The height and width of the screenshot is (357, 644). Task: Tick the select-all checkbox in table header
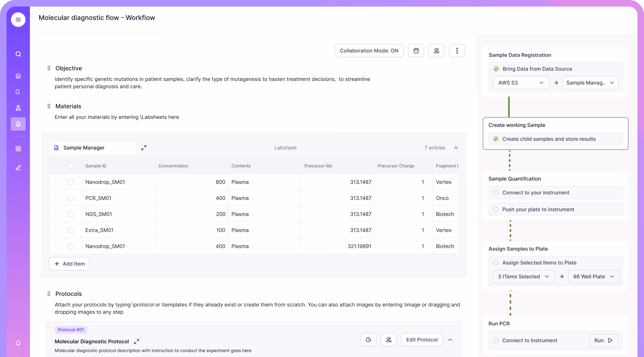(x=71, y=166)
